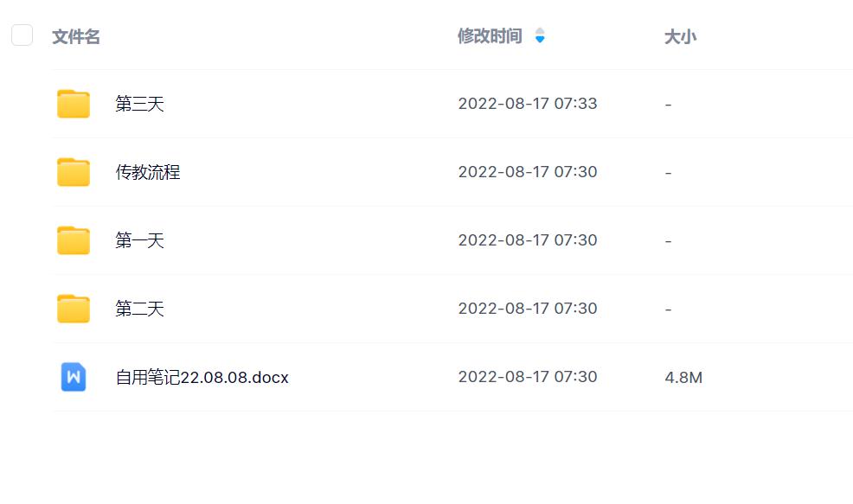This screenshot has width=853, height=504.
Task: Click the 第一天 folder icon
Action: pos(74,240)
